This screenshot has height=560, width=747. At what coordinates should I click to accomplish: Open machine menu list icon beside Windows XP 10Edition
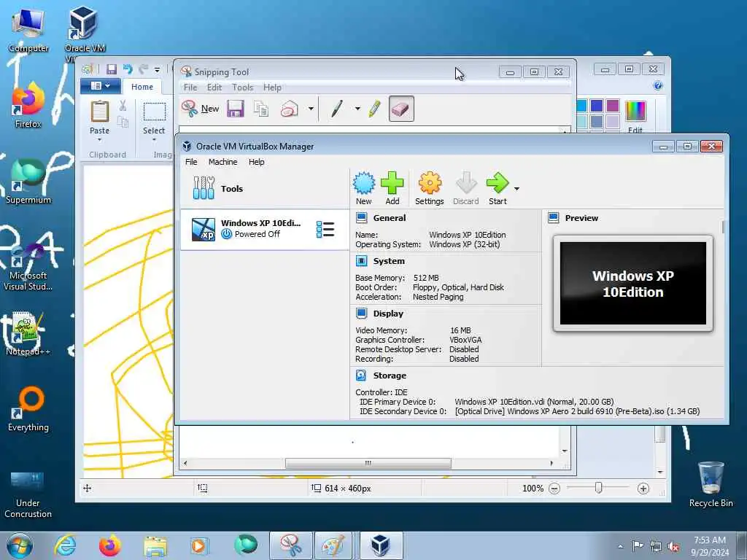tap(325, 229)
